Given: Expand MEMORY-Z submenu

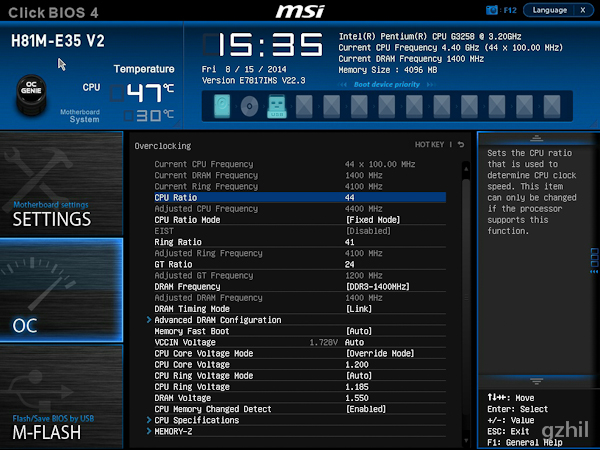Looking at the screenshot, I should click(x=173, y=431).
